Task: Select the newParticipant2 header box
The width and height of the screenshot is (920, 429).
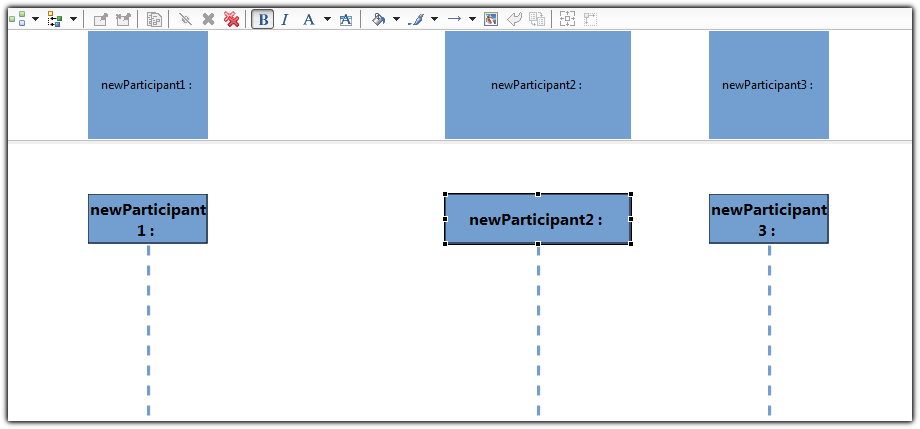Action: pos(537,85)
